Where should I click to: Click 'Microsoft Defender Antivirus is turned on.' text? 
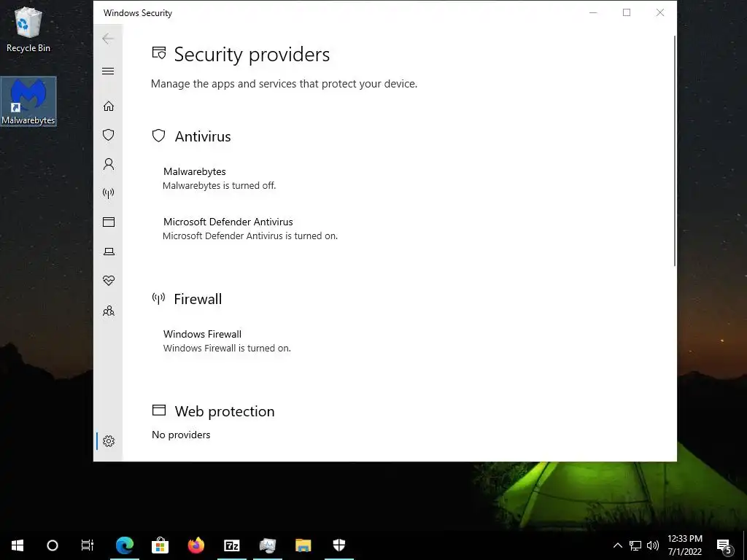(x=250, y=236)
